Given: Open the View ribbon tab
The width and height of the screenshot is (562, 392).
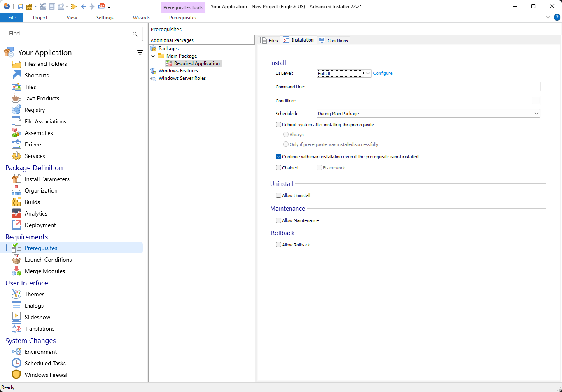Looking at the screenshot, I should (x=72, y=18).
